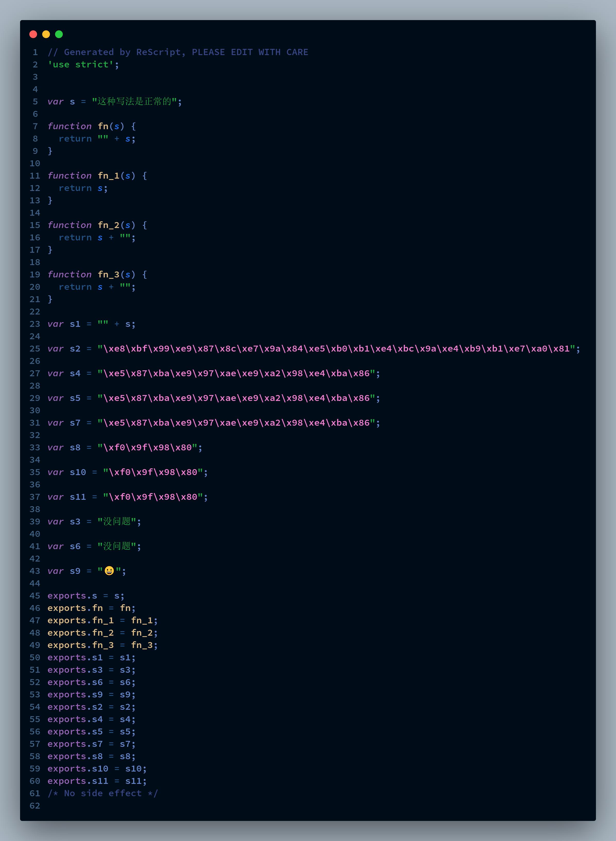Click the yellow minimize dot
Image resolution: width=616 pixels, height=841 pixels.
click(46, 34)
